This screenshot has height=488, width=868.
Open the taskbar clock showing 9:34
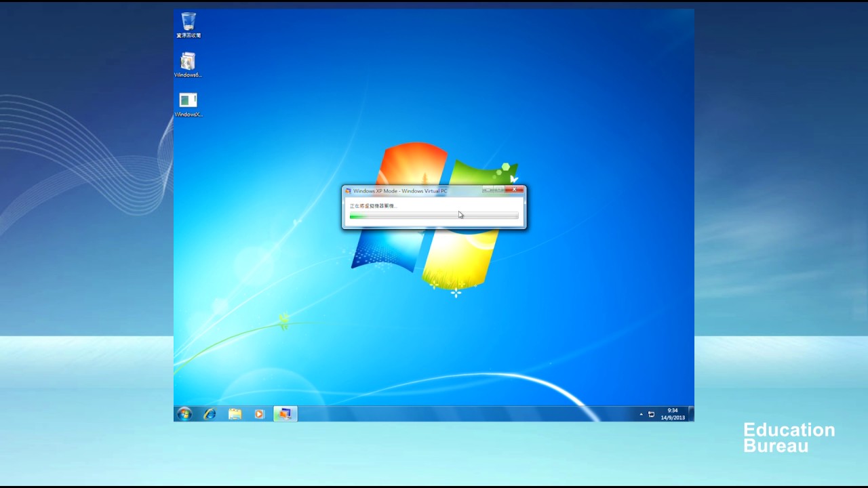(x=673, y=413)
